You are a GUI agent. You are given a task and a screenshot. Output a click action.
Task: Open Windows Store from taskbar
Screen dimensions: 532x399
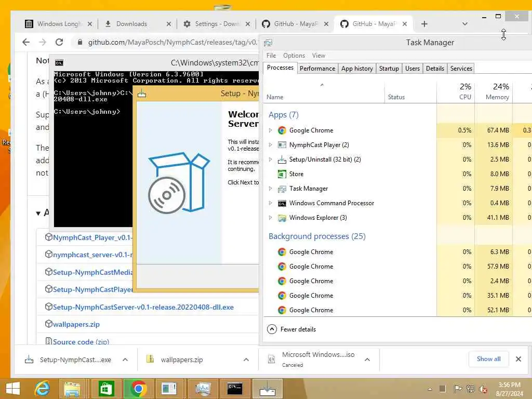tap(106, 389)
